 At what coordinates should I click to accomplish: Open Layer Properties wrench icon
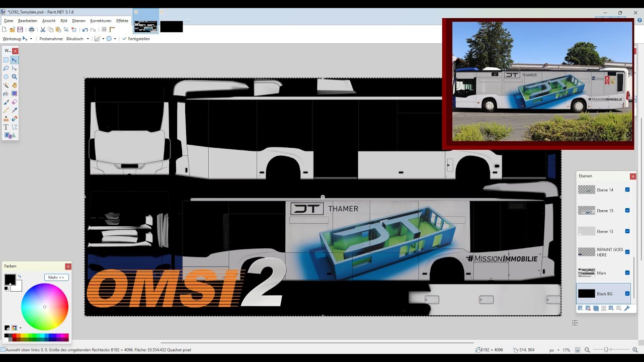pyautogui.click(x=627, y=308)
